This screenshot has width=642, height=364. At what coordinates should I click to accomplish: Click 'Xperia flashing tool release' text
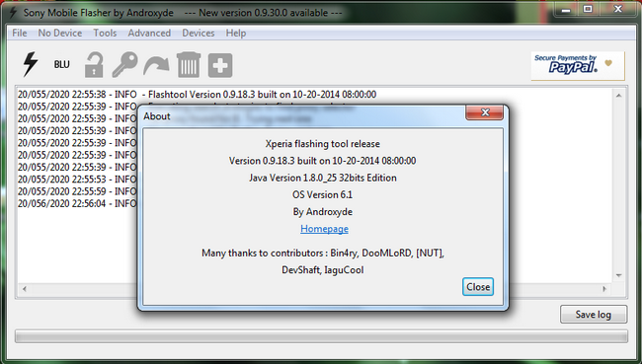coord(323,144)
